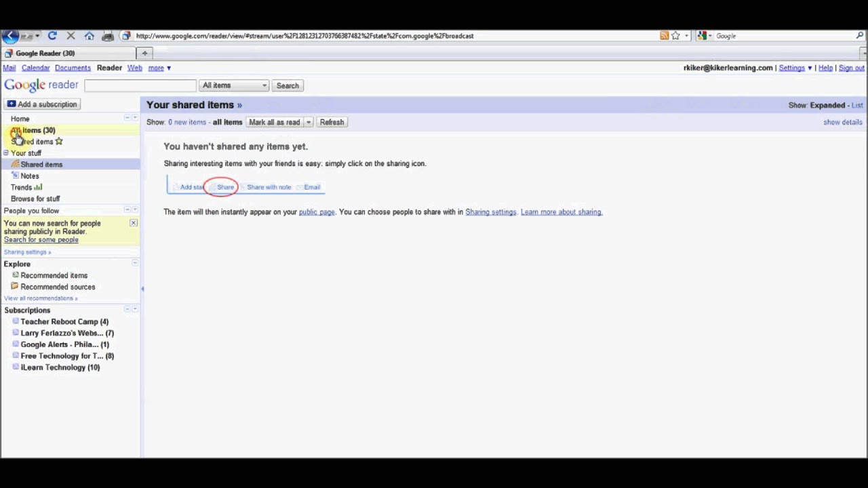Expand the more menu in the top bar
The width and height of the screenshot is (868, 488).
click(x=159, y=68)
